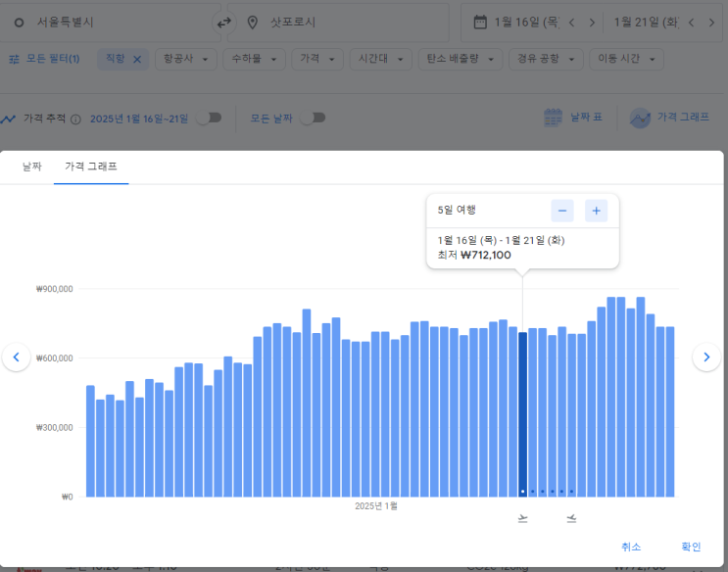Show earlier dates with left arrow
This screenshot has width=728, height=572.
[x=16, y=357]
